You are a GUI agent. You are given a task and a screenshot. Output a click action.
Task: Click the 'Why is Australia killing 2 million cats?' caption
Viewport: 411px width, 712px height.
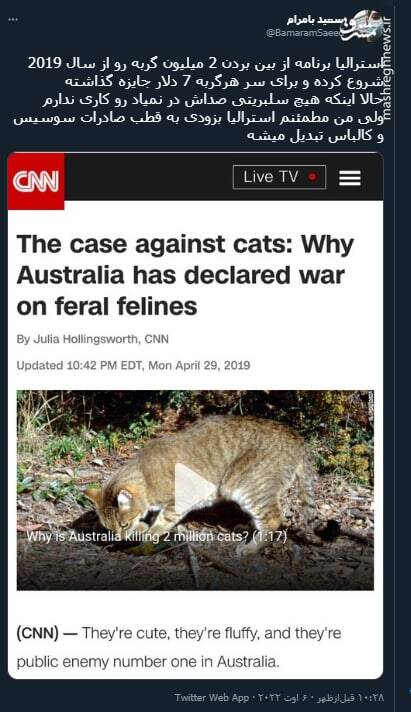tap(157, 536)
